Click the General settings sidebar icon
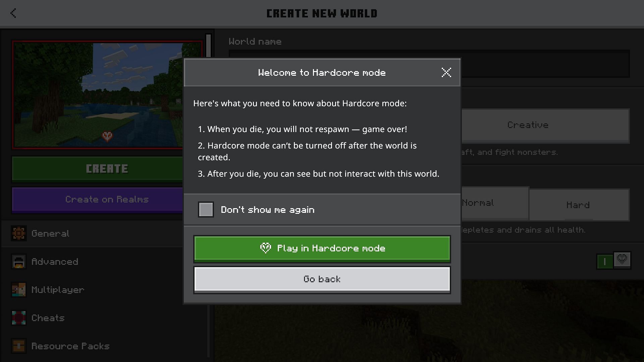Viewport: 644px width, 362px height. click(x=19, y=233)
